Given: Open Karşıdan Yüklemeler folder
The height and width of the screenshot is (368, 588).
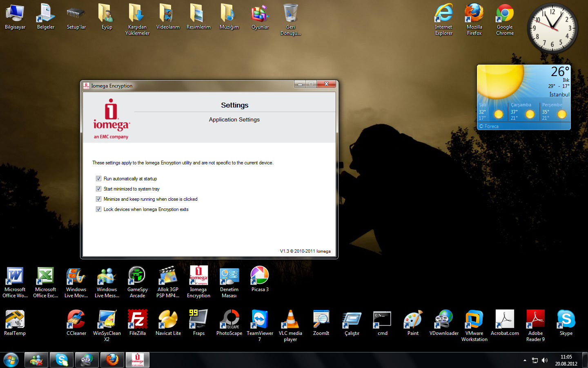Looking at the screenshot, I should click(x=137, y=20).
